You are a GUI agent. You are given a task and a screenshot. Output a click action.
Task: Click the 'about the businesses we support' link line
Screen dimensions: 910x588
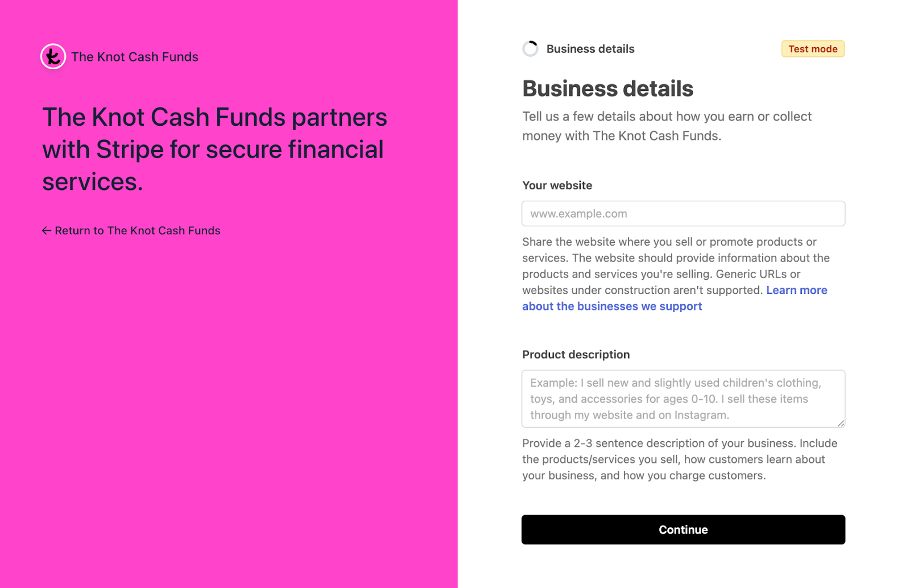click(x=612, y=307)
